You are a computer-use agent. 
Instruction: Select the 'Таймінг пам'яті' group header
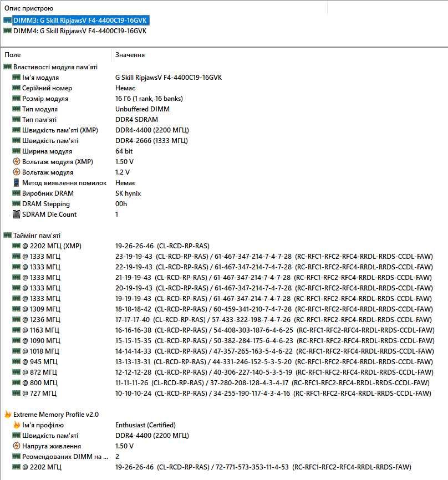[x=37, y=236]
